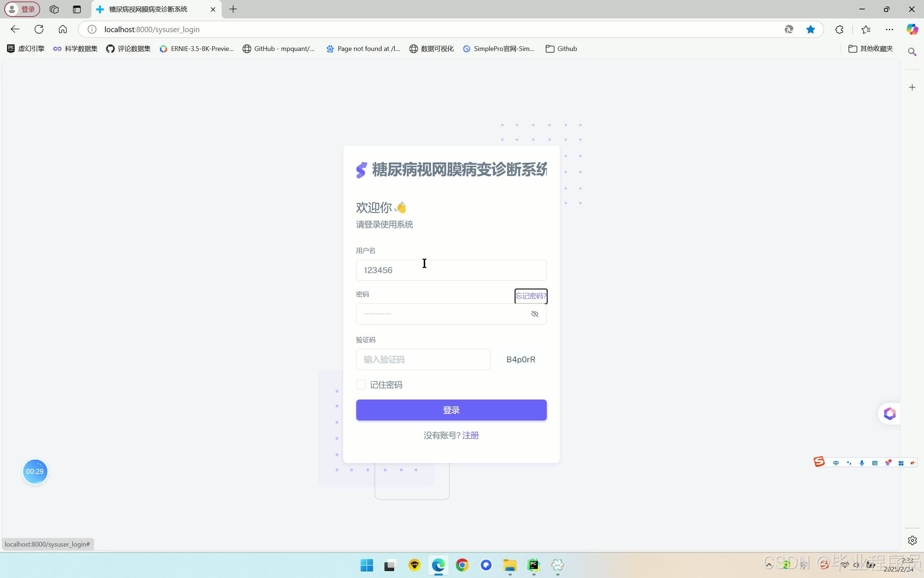Open the extensions puzzle icon
Viewport: 924px width, 578px height.
coord(839,29)
